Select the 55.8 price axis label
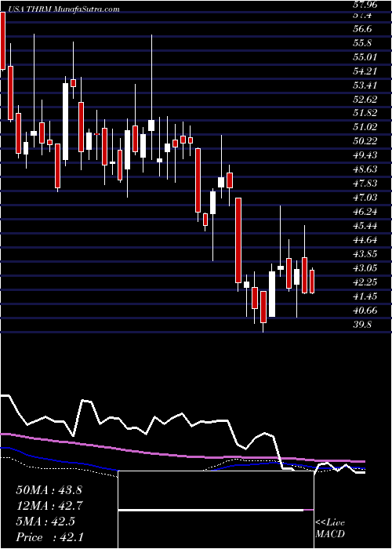Screen dimensions: 392x549 tap(364, 42)
